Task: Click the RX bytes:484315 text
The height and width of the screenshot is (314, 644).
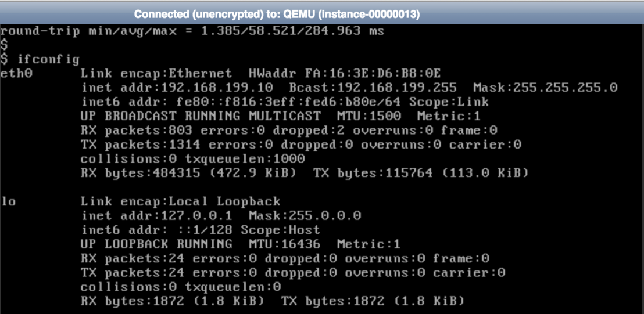Action: pyautogui.click(x=141, y=173)
